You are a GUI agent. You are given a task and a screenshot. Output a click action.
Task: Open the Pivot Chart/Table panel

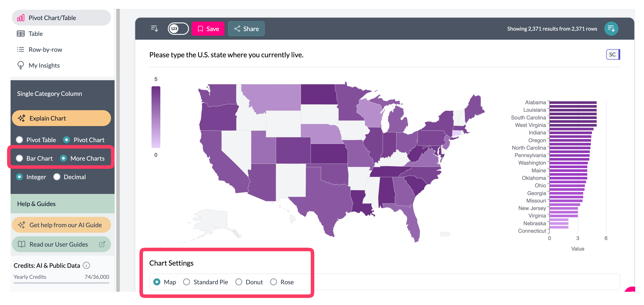pos(52,17)
